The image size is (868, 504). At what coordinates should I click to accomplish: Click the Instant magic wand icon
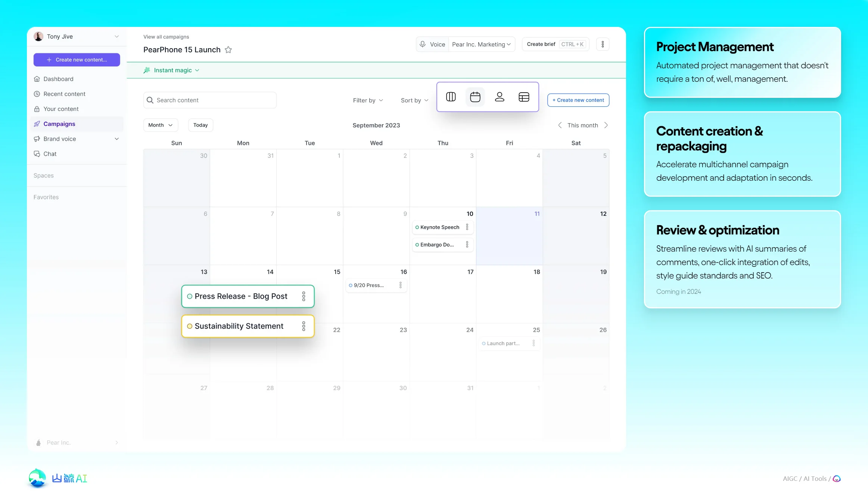point(147,70)
